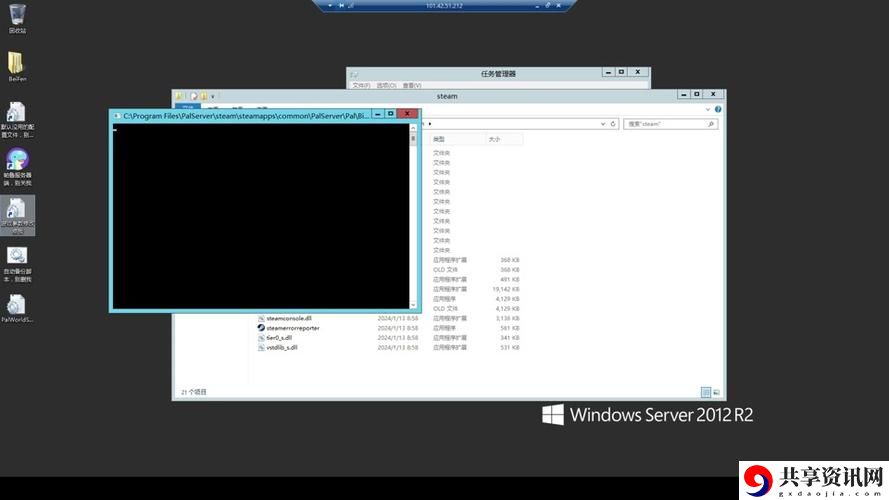
Task: Select the vstdlib_s.dll file name
Action: click(x=282, y=347)
